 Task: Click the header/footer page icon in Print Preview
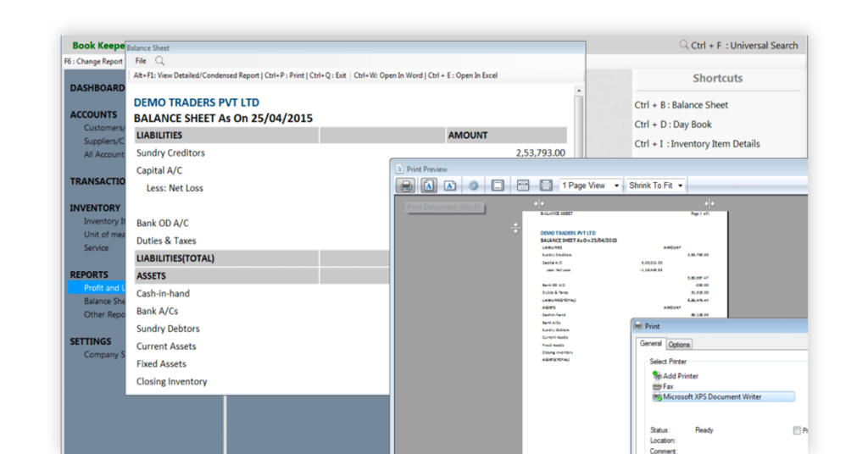[498, 185]
